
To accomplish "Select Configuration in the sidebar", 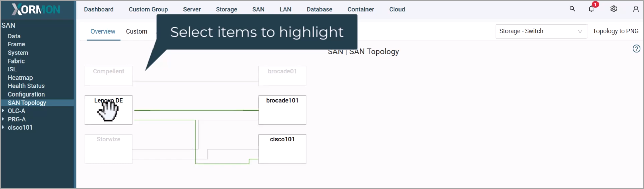I will [x=26, y=94].
